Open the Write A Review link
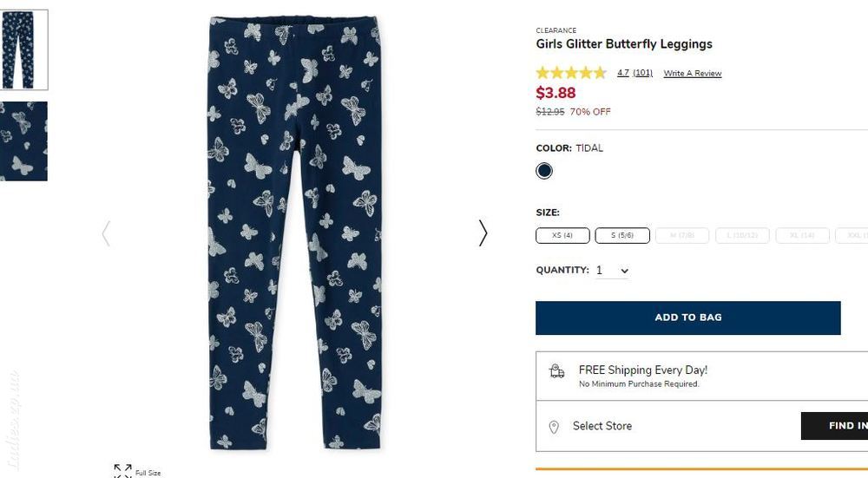This screenshot has width=868, height=478. coord(693,73)
